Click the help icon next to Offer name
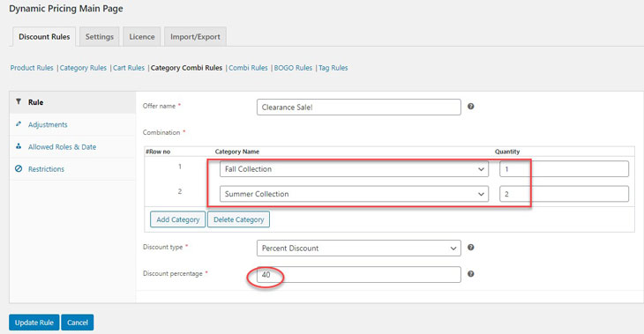The height and width of the screenshot is (334, 644). tap(471, 107)
